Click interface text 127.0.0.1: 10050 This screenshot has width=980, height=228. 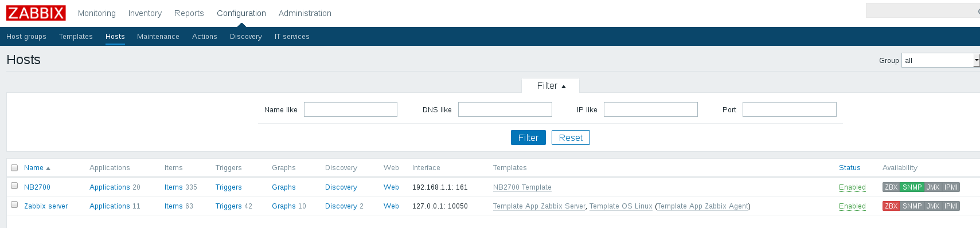(x=440, y=206)
